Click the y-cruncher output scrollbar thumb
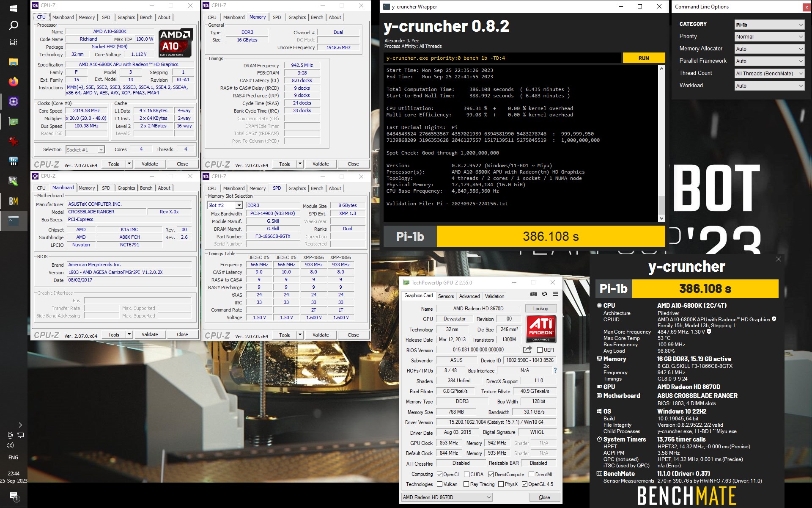 (661, 204)
